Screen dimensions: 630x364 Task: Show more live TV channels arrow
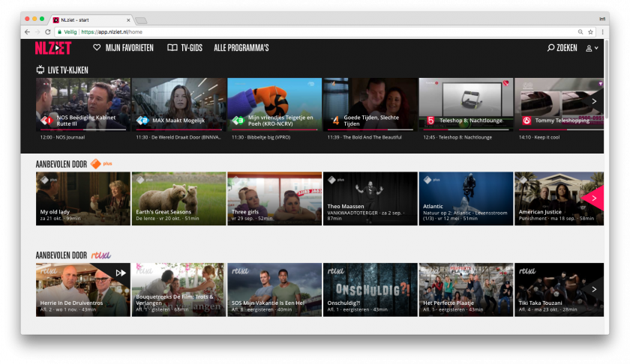tap(594, 102)
